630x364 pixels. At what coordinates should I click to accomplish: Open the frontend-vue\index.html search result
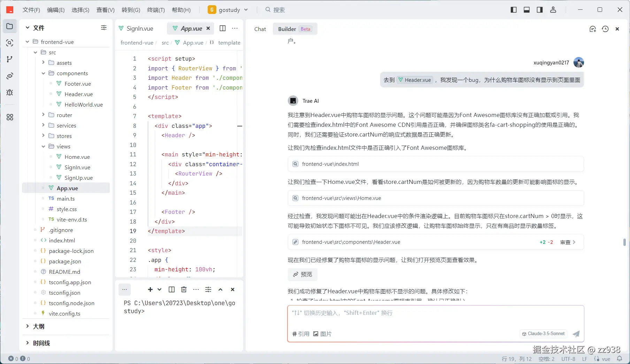click(x=436, y=164)
